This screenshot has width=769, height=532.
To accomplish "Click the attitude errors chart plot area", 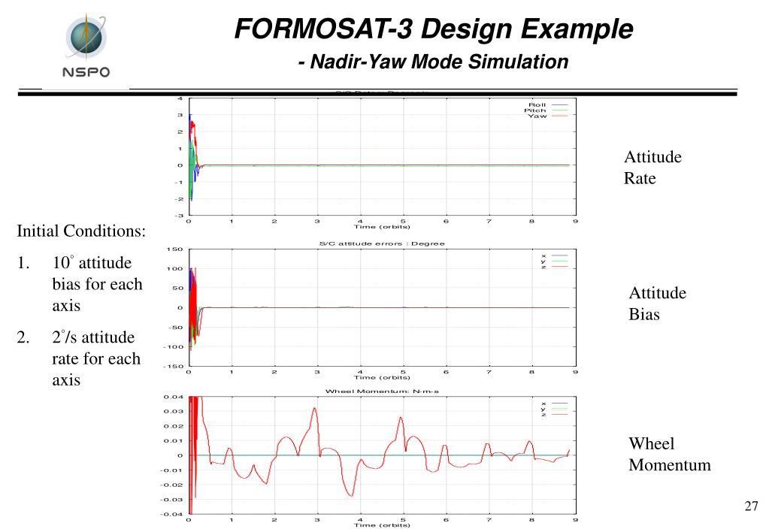I will (x=382, y=307).
